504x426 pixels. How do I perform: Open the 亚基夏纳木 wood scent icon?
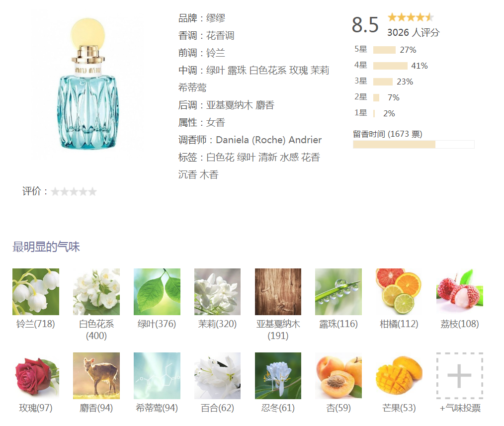click(278, 292)
